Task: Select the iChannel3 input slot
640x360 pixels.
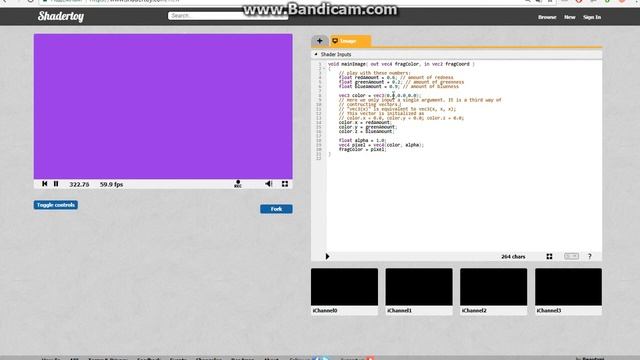Action: tap(568, 287)
